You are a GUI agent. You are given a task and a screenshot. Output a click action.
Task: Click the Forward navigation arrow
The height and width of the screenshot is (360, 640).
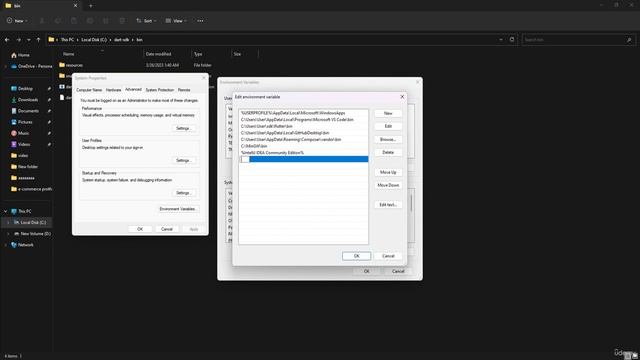[x=18, y=40]
